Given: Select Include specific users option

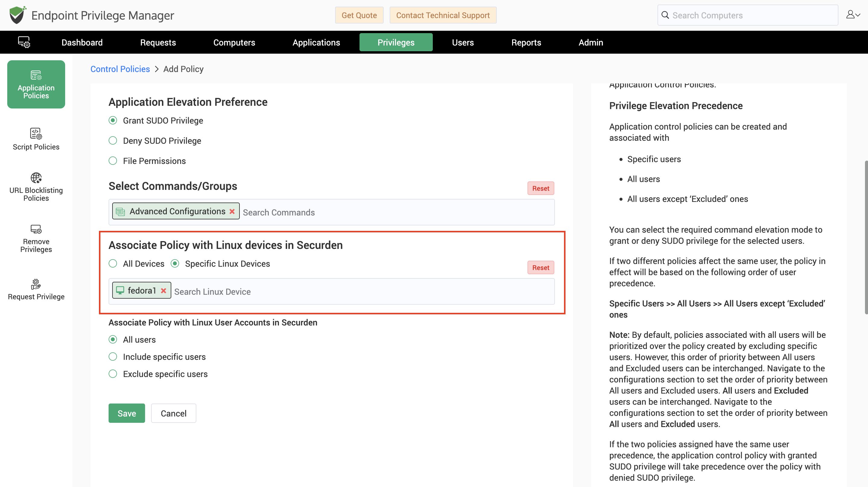Looking at the screenshot, I should point(113,356).
